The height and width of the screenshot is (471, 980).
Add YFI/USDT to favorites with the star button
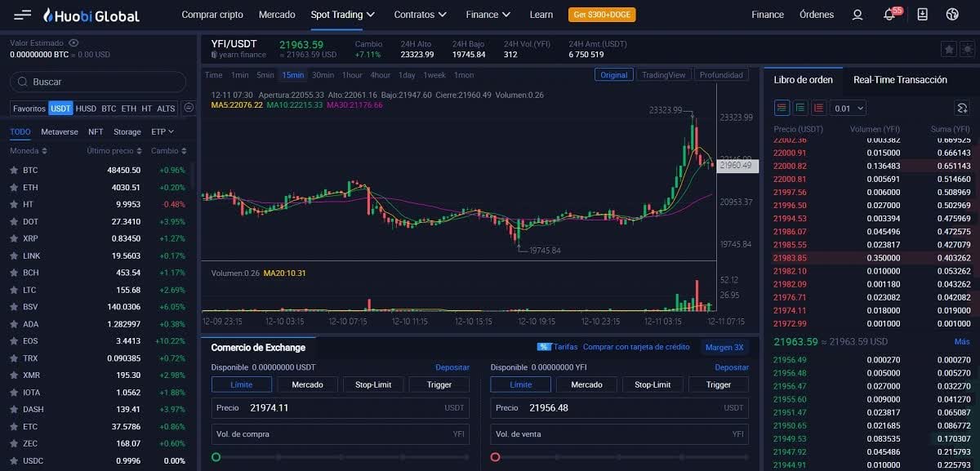pyautogui.click(x=948, y=49)
